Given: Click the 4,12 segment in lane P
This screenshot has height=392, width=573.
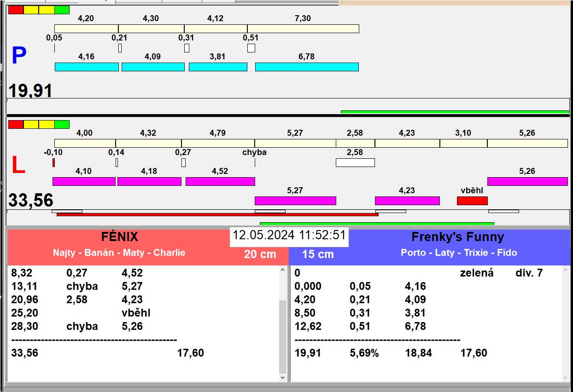Looking at the screenshot, I should (x=216, y=29).
